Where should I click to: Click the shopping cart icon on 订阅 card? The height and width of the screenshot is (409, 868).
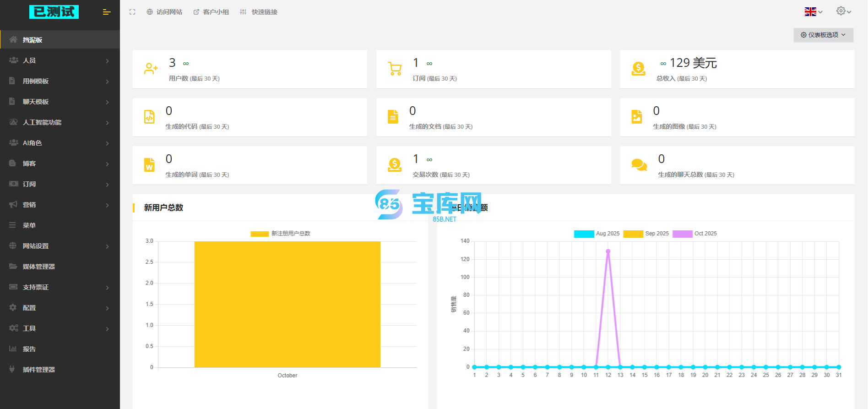click(x=395, y=69)
